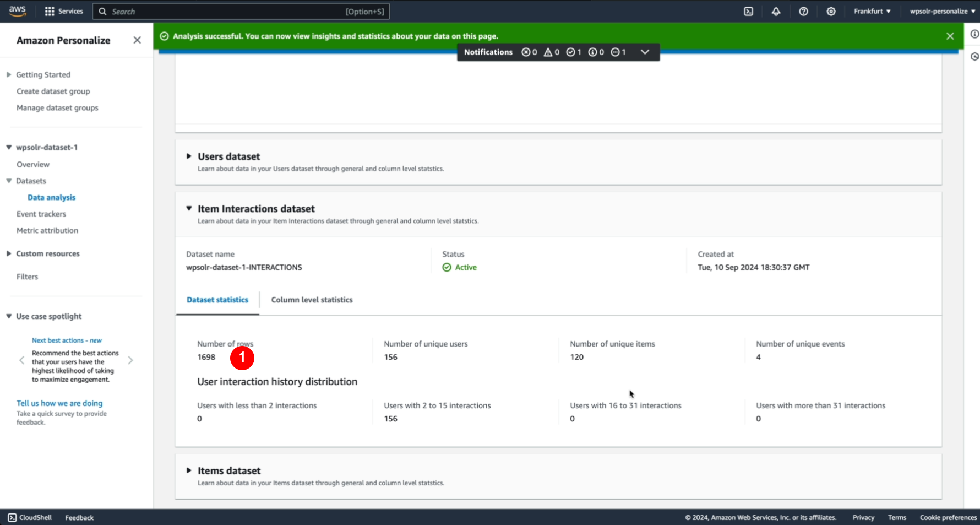
Task: Expand the Items dataset panel
Action: (189, 470)
